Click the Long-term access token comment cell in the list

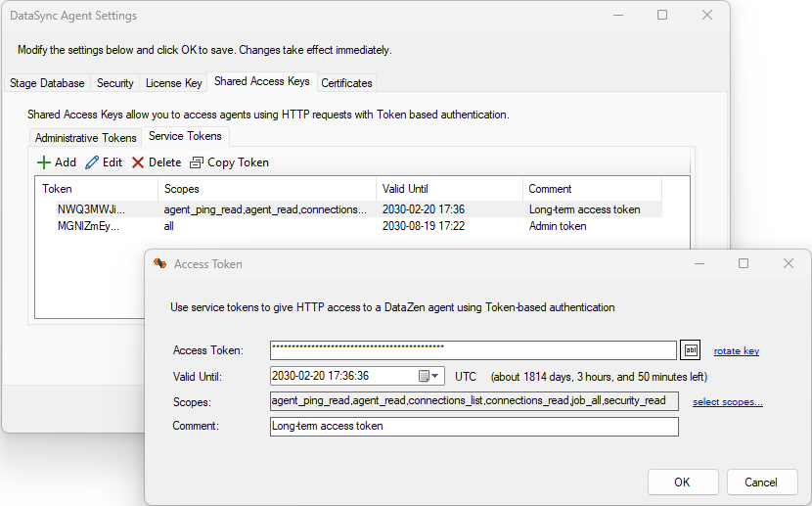coord(585,209)
